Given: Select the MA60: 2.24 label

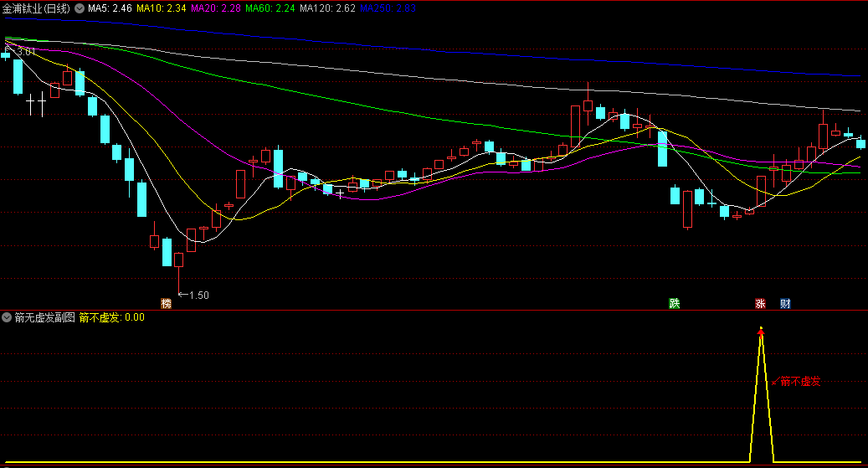Looking at the screenshot, I should coord(270,8).
